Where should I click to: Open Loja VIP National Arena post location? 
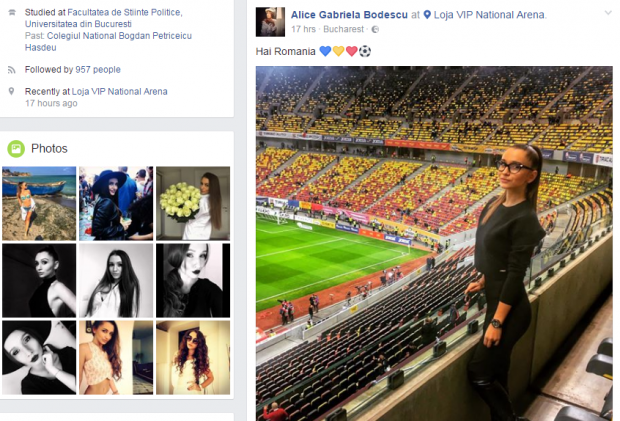[489, 15]
